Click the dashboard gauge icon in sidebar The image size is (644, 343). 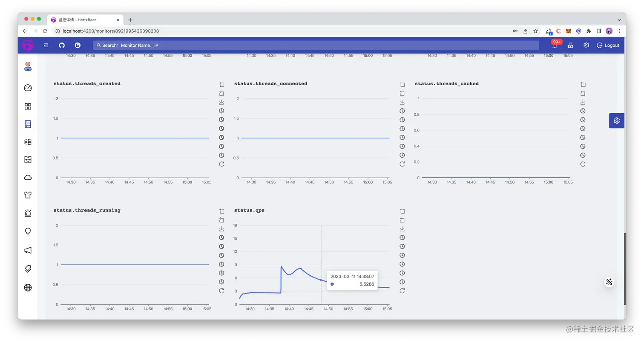pyautogui.click(x=27, y=88)
